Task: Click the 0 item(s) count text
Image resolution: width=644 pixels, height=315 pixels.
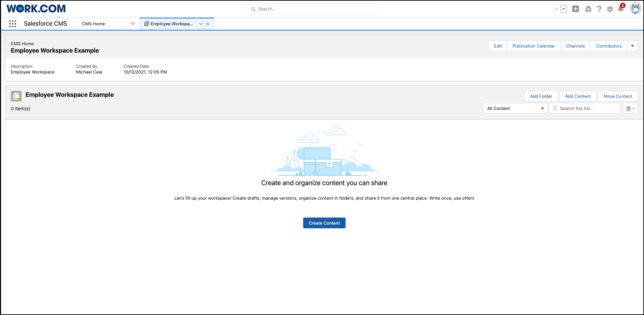Action: 21,109
